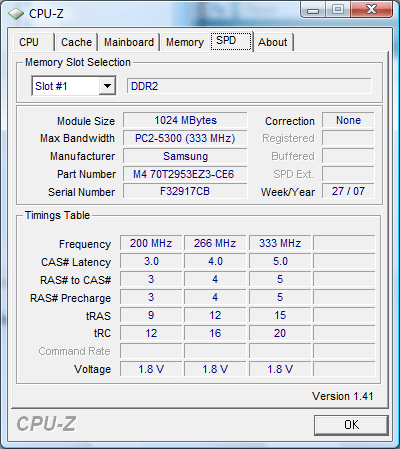
Task: Click the Max Bandwidth label
Action: click(77, 138)
